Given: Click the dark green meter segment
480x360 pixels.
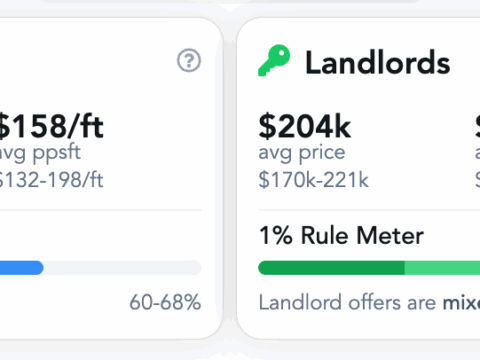Looking at the screenshot, I should point(331,268).
